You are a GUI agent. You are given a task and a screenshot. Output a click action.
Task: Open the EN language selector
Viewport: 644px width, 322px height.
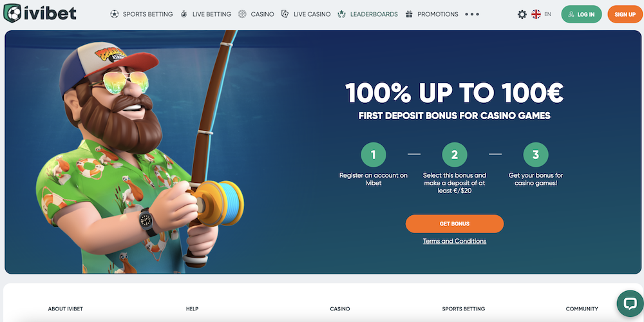pos(547,14)
